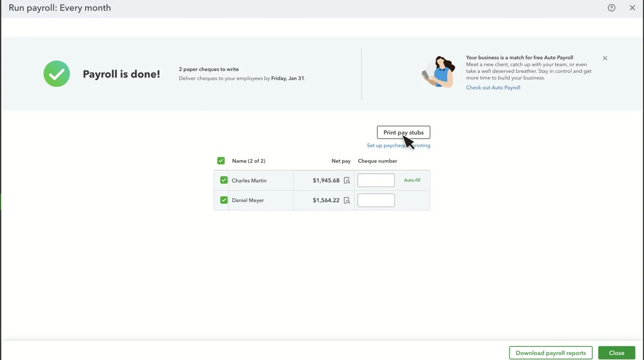Uncheck Daniel Meyer's checkbox
The height and width of the screenshot is (360, 644).
pyautogui.click(x=224, y=200)
